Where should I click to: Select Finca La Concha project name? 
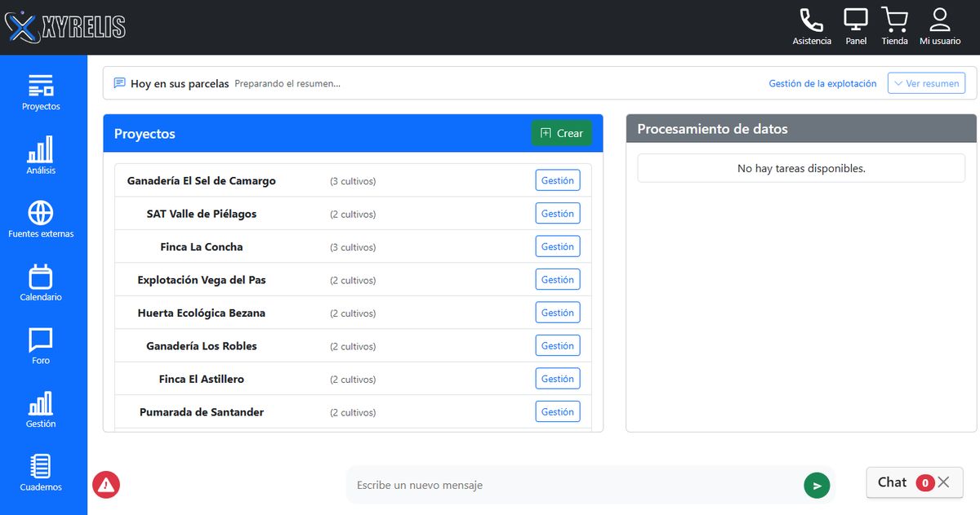point(202,246)
